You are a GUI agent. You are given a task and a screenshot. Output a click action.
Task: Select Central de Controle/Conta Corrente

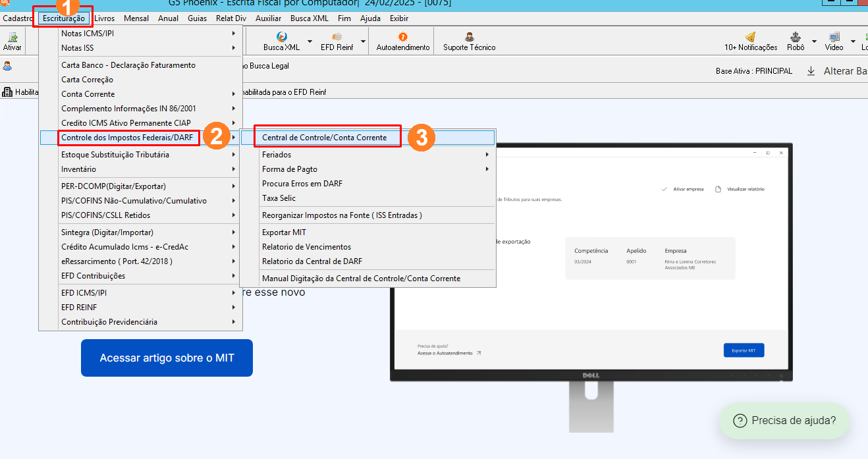[x=368, y=138]
